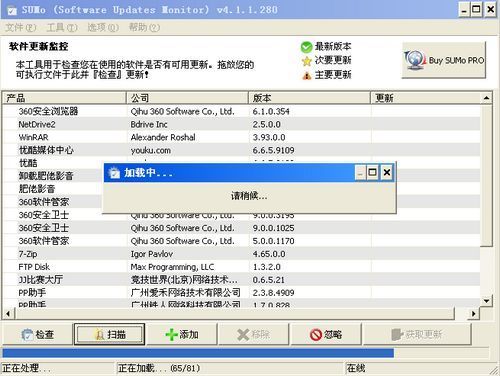Click the greyed 移除 button
Viewport: 500px width, 376px height.
[254, 334]
